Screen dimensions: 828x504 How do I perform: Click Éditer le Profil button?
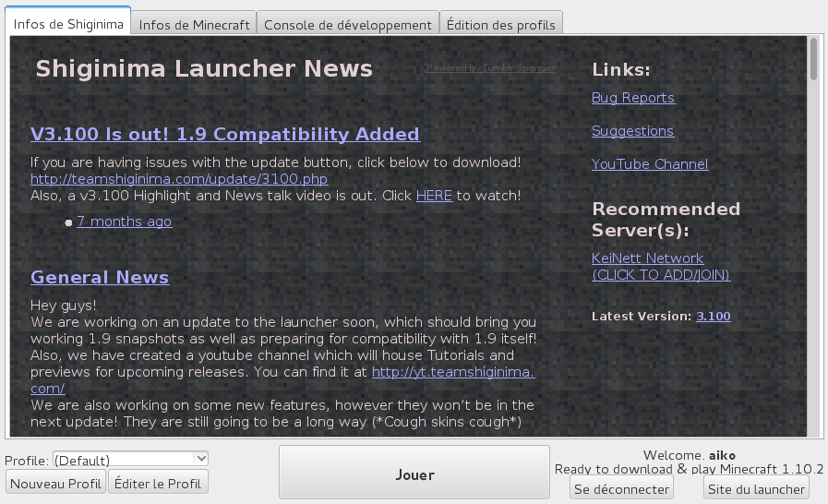pos(158,484)
